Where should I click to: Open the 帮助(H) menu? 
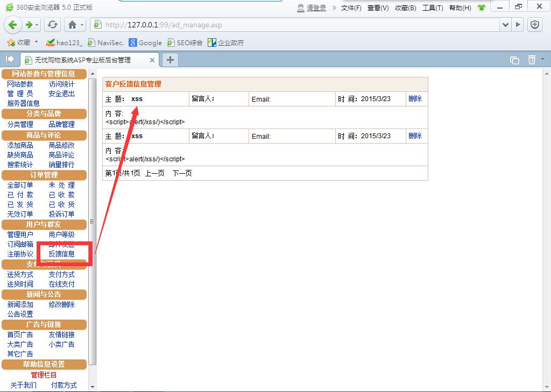click(x=460, y=8)
